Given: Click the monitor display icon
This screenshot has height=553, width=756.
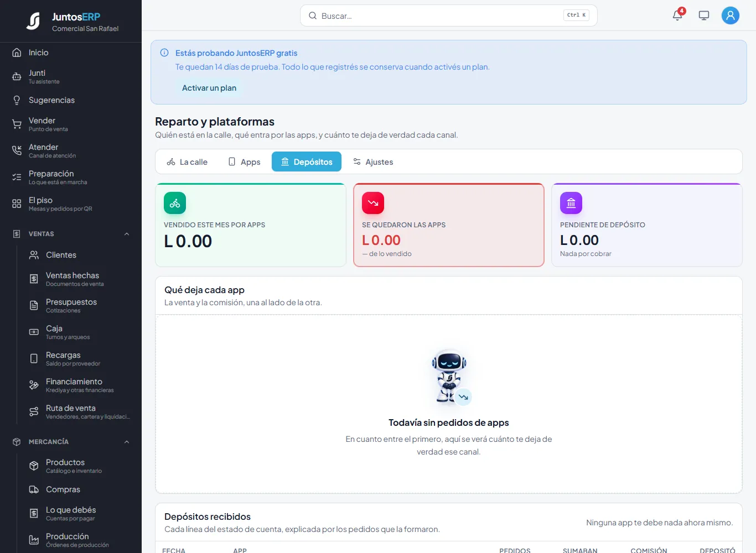Looking at the screenshot, I should pyautogui.click(x=704, y=15).
